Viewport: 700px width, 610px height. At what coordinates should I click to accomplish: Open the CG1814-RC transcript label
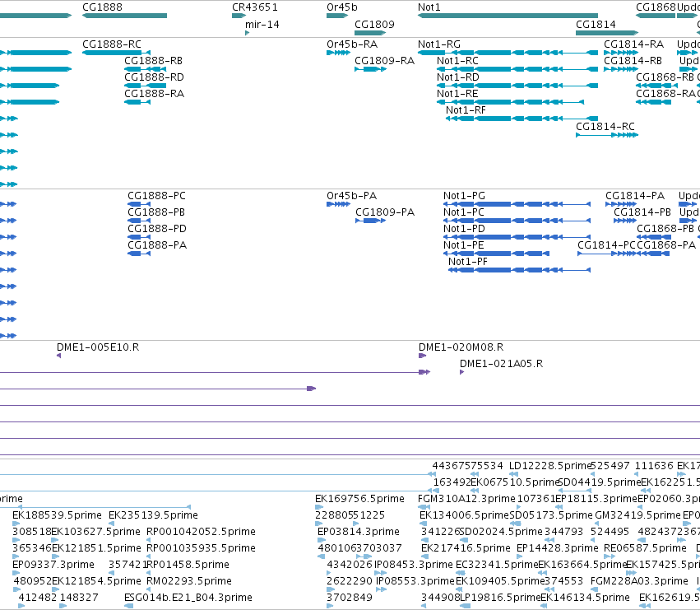pos(605,127)
